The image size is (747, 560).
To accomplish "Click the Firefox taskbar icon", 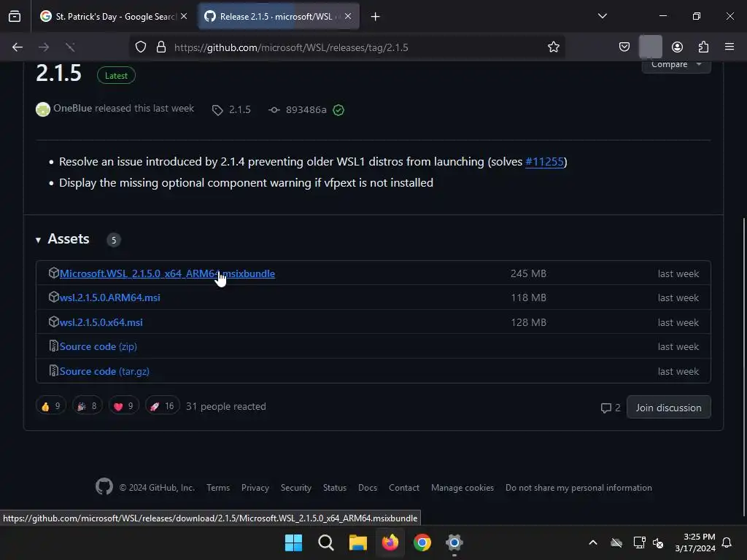I will (x=390, y=542).
